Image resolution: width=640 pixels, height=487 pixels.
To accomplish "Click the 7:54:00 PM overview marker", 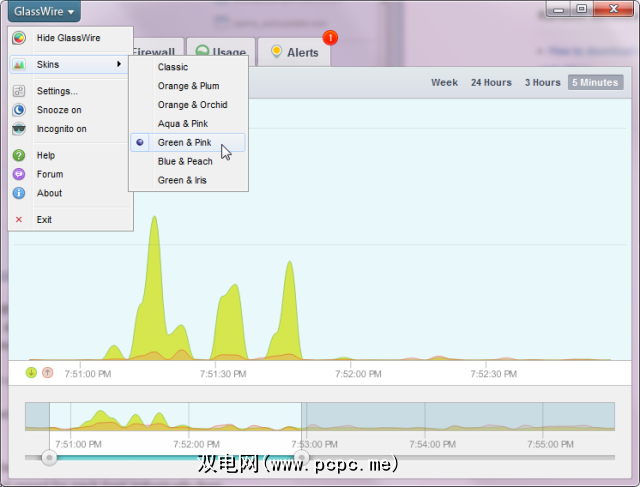I will [x=432, y=444].
